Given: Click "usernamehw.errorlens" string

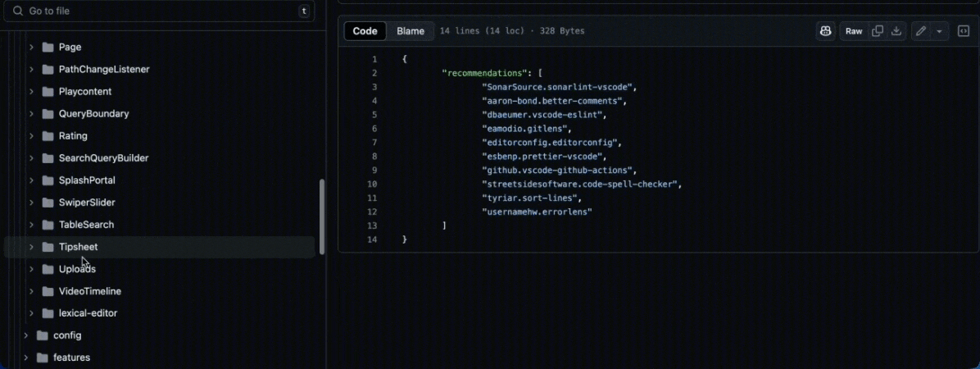Looking at the screenshot, I should point(537,212).
